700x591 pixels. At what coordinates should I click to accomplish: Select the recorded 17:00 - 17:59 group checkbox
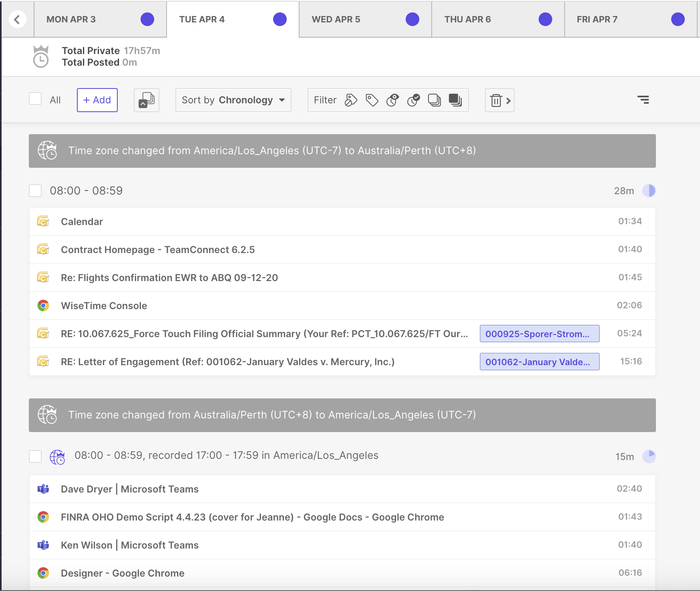point(35,456)
